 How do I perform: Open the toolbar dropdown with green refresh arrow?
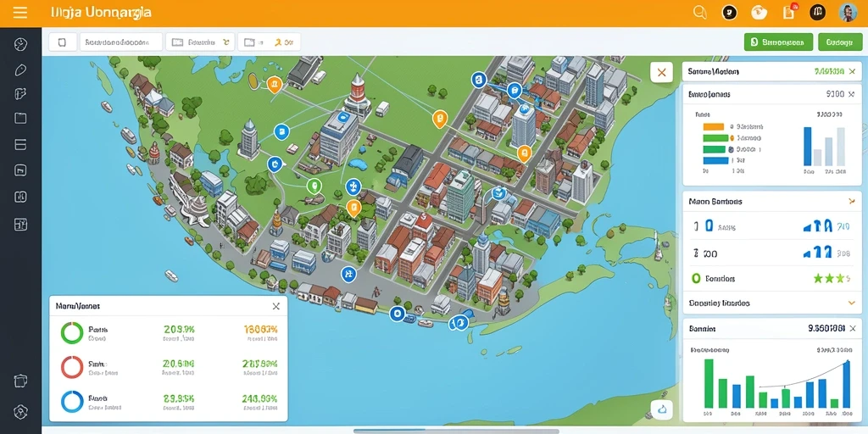click(200, 42)
